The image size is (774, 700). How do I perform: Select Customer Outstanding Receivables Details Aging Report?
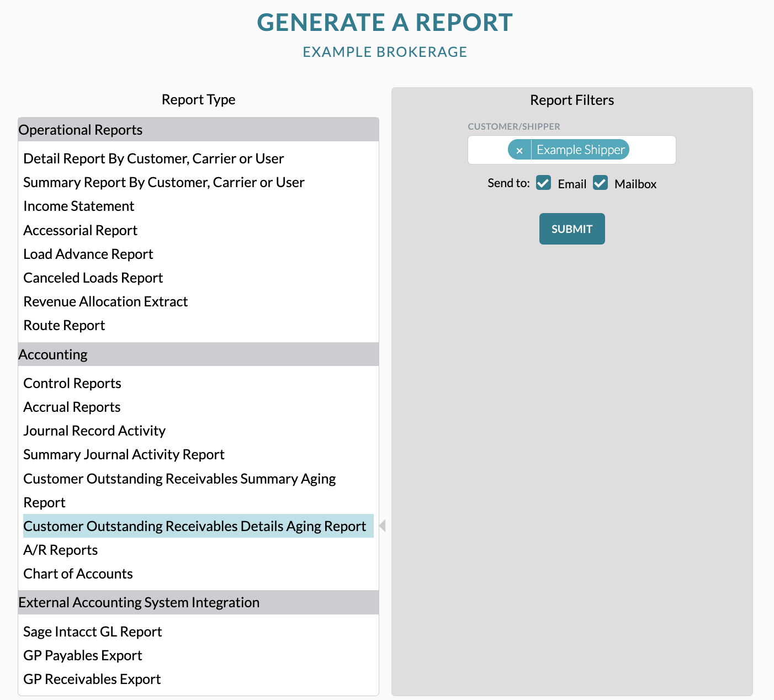[x=198, y=526]
